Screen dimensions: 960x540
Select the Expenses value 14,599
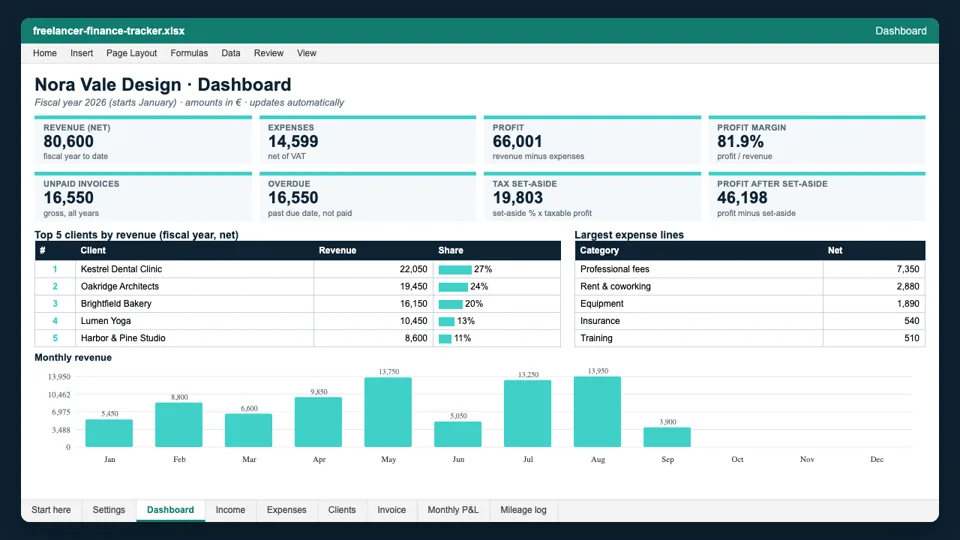pos(293,141)
